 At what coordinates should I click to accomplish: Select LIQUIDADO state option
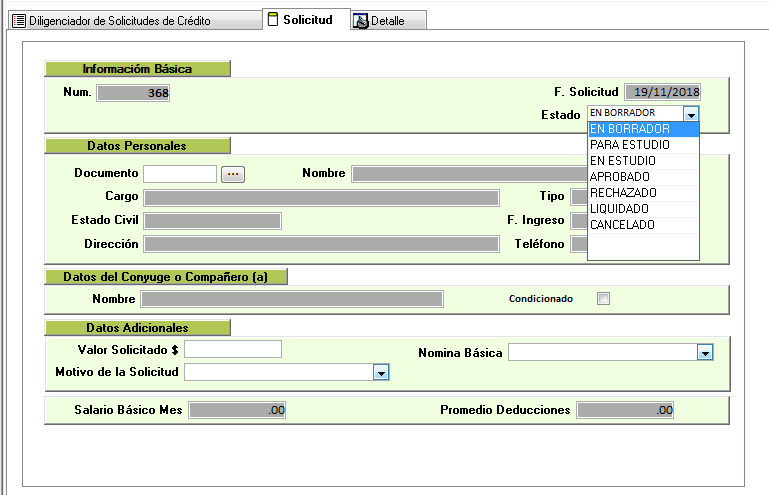click(619, 209)
